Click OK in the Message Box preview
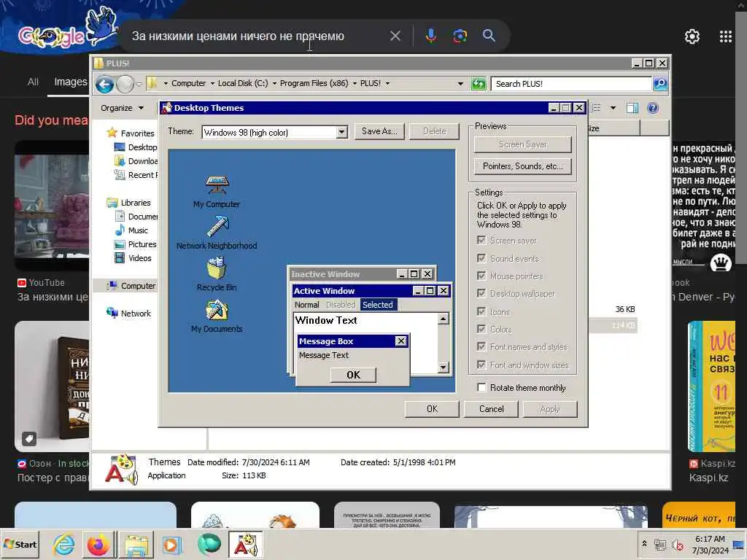The image size is (747, 560). [354, 375]
